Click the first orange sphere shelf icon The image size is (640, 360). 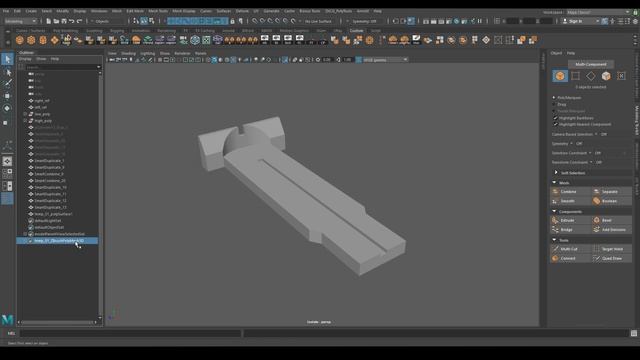(20, 40)
